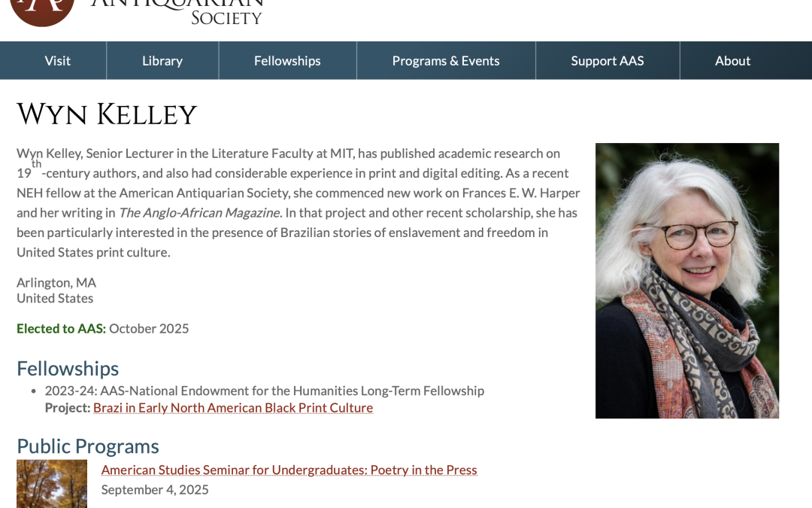Click the Elected to AAS label

[60, 328]
